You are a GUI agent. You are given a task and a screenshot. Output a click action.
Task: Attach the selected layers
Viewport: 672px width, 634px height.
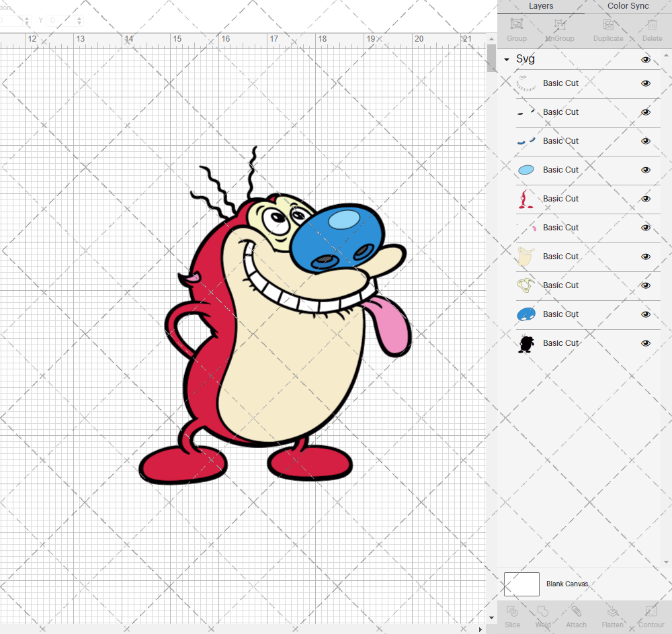pos(576,616)
